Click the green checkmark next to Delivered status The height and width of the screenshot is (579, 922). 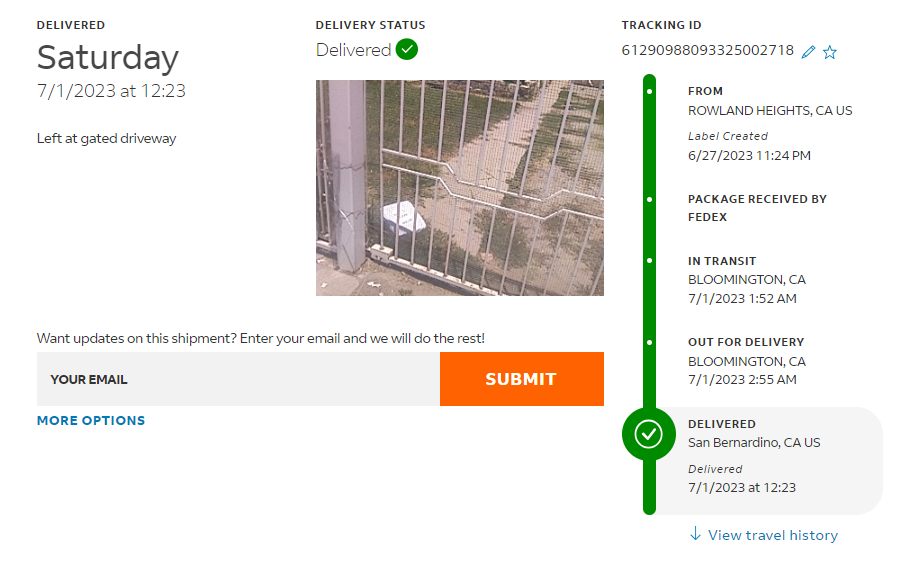point(407,49)
